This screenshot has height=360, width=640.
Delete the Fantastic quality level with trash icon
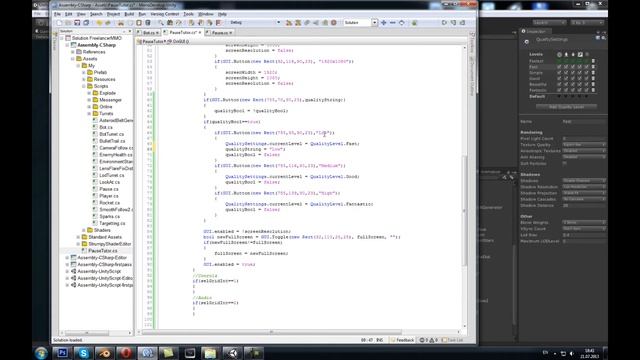(x=593, y=90)
